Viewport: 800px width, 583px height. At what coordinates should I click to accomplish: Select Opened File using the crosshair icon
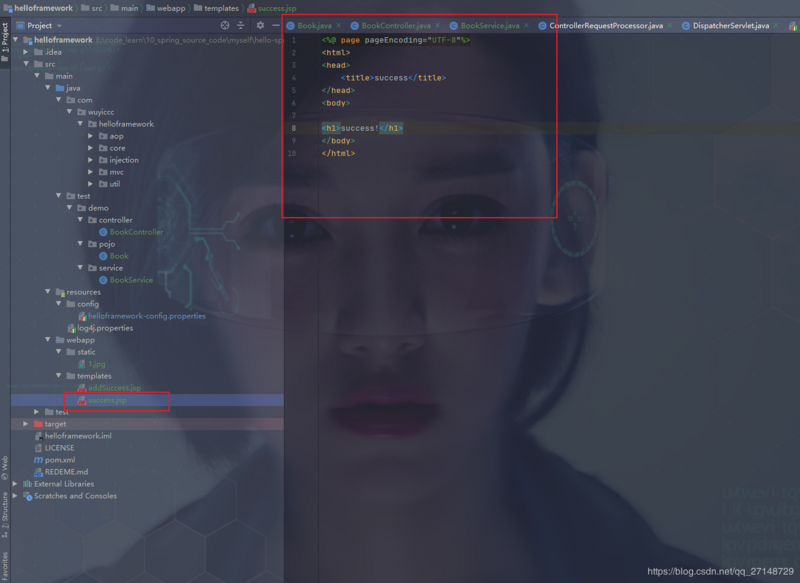coord(224,24)
